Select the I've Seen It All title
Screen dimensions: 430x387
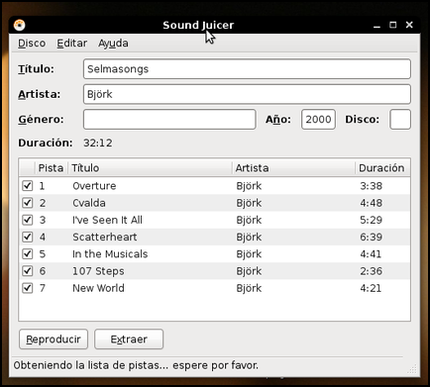[x=107, y=220]
